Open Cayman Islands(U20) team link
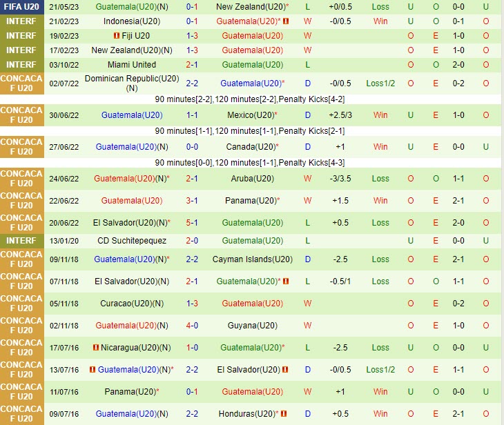Viewport: 504px width, 425px height. point(252,259)
